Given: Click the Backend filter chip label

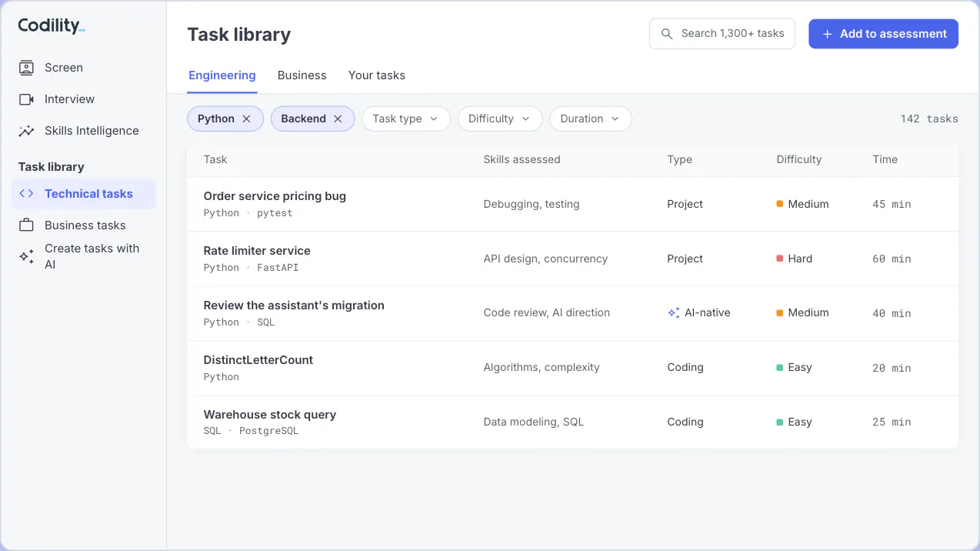Looking at the screenshot, I should (303, 119).
